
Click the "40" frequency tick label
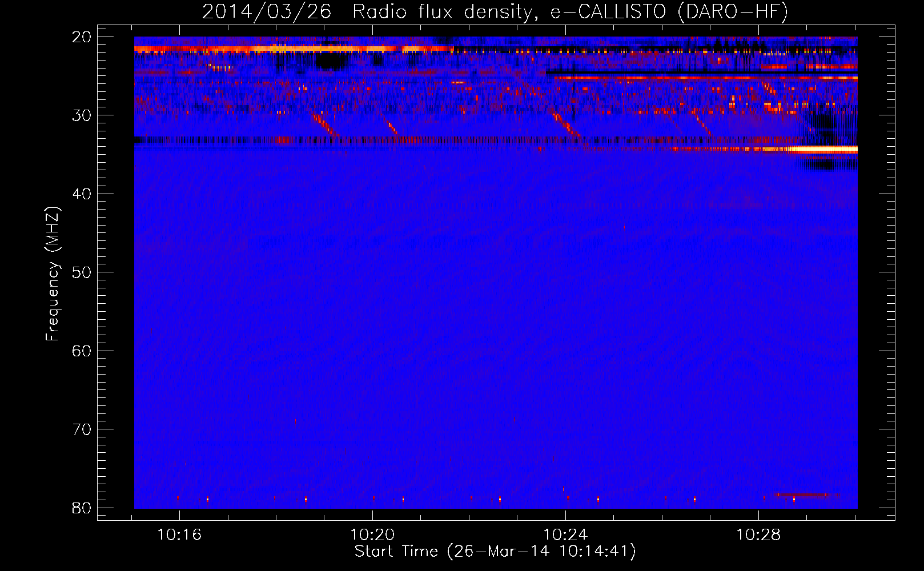tap(82, 194)
